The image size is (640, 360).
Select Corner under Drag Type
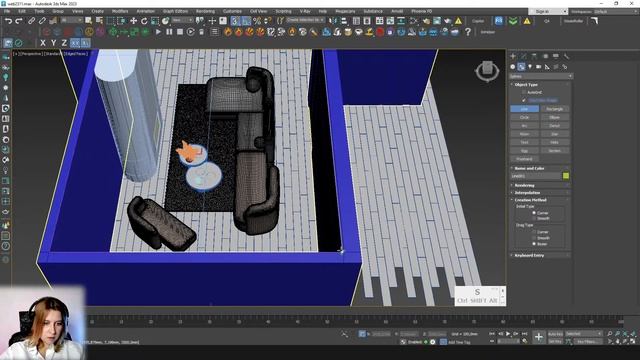pyautogui.click(x=534, y=232)
